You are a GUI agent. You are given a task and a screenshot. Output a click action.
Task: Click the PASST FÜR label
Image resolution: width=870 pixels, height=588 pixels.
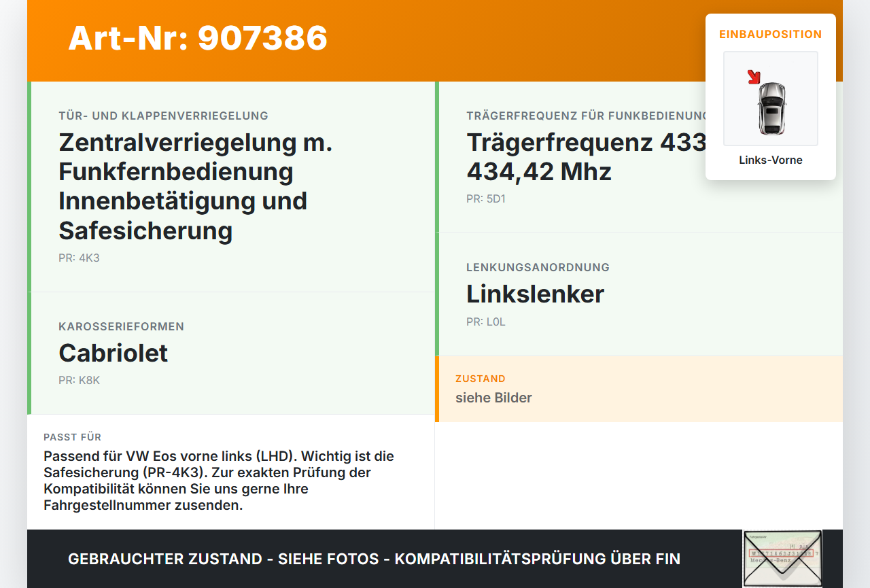point(72,437)
